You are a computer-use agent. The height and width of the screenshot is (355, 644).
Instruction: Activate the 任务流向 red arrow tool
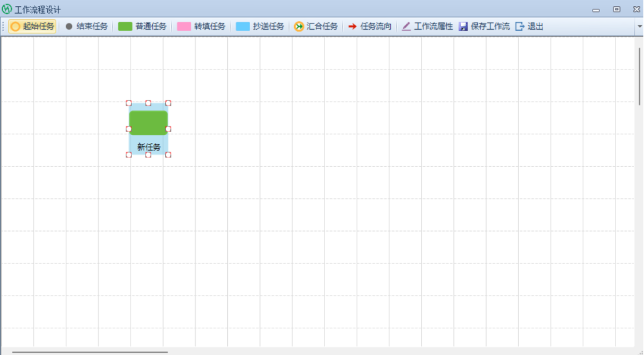click(370, 27)
